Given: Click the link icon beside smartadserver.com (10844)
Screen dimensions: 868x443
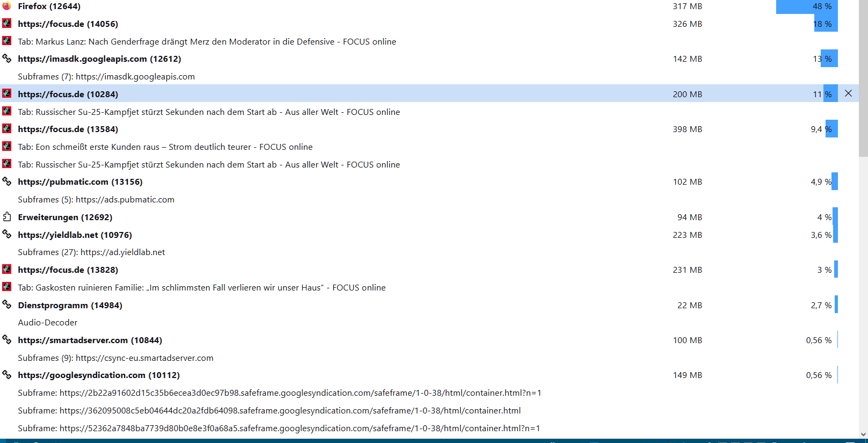Looking at the screenshot, I should pyautogui.click(x=6, y=339).
